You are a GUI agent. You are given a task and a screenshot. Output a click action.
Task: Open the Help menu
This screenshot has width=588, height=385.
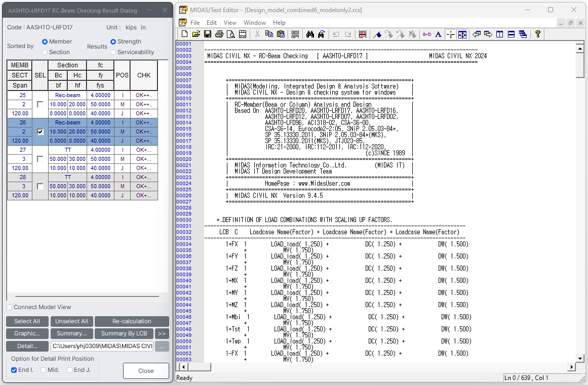point(279,22)
